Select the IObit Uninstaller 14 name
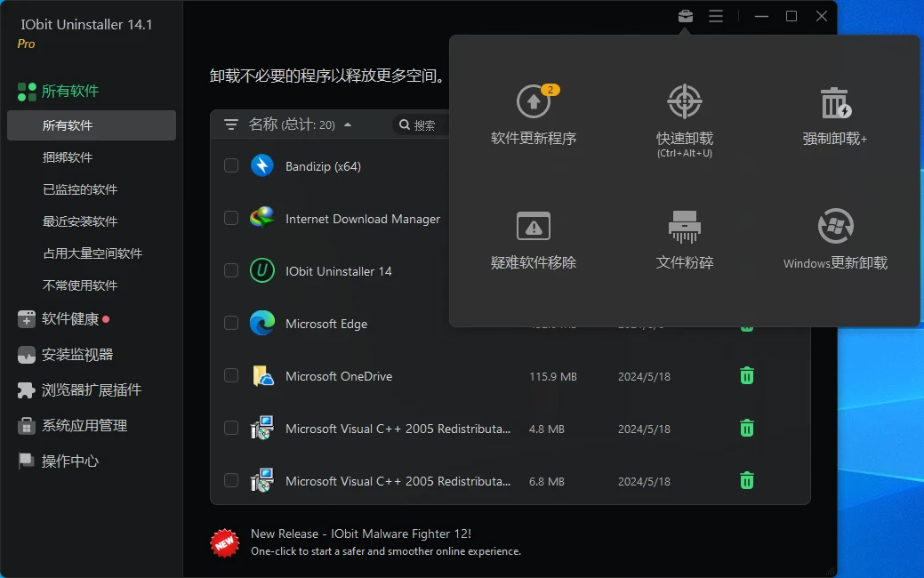This screenshot has height=578, width=924. [338, 271]
